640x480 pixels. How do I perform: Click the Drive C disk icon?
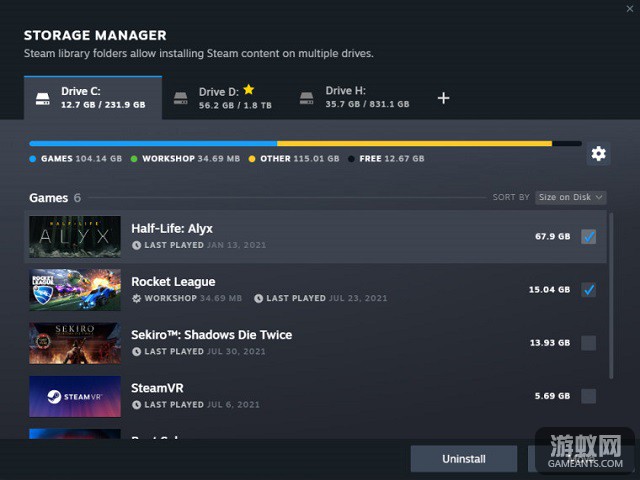[x=42, y=98]
